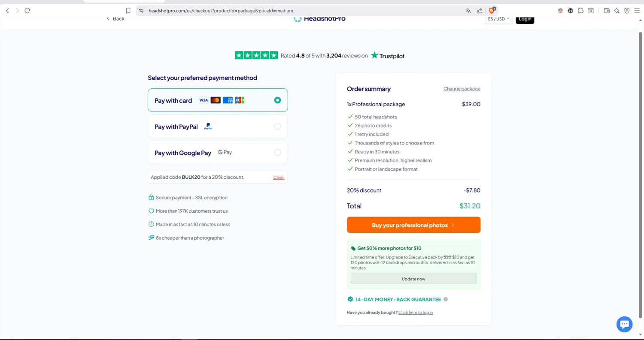The height and width of the screenshot is (340, 644).
Task: Click the Visa card icon
Action: coord(204,100)
